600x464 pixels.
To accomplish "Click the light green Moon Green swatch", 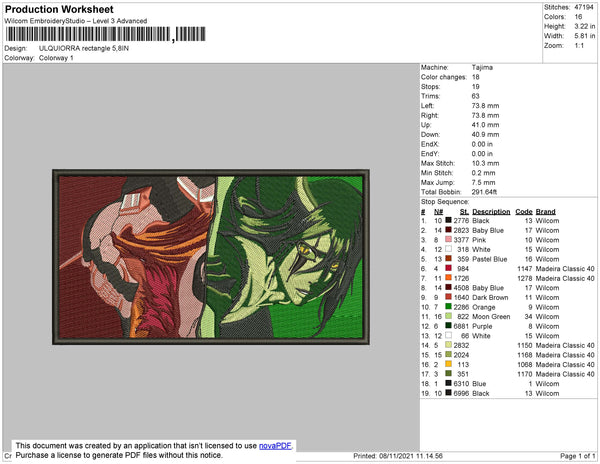I will coord(448,316).
